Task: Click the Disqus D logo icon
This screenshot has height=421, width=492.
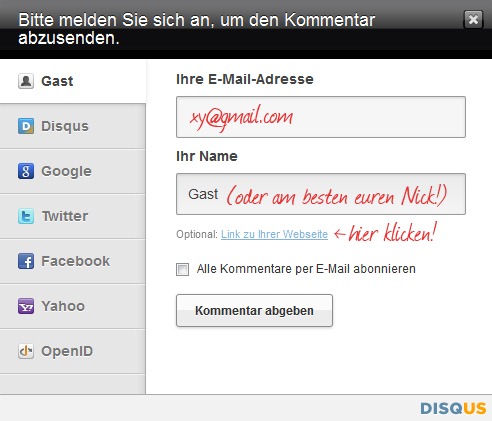Action: (x=26, y=126)
